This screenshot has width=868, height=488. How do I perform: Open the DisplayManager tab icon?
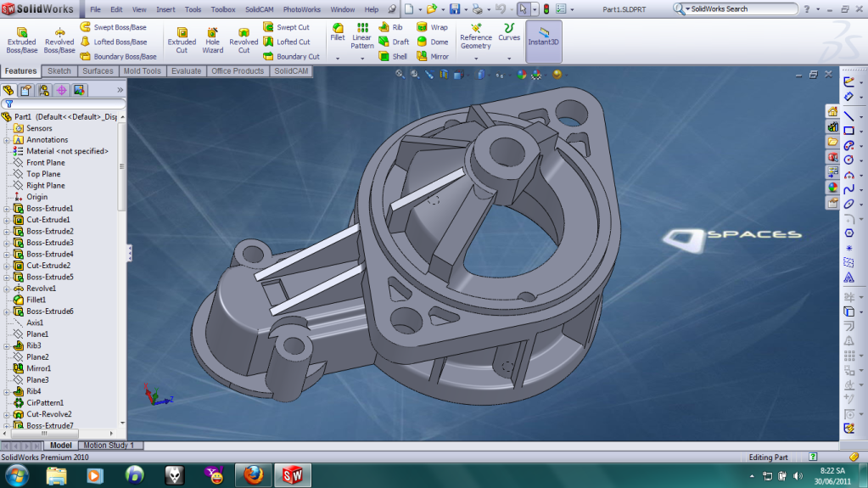tap(79, 90)
